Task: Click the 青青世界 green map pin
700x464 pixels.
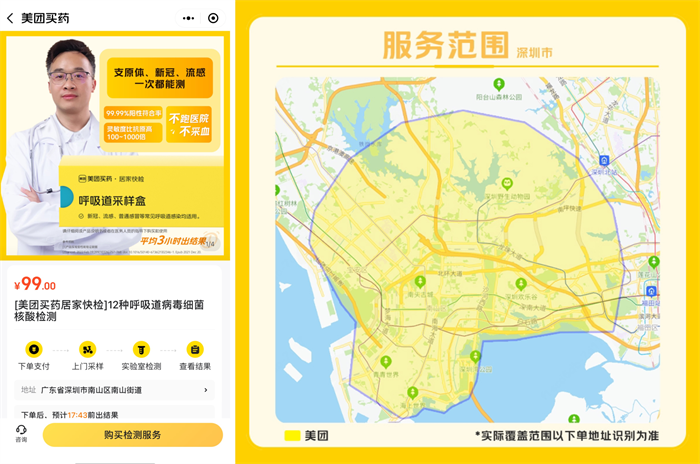Action: pos(386,362)
